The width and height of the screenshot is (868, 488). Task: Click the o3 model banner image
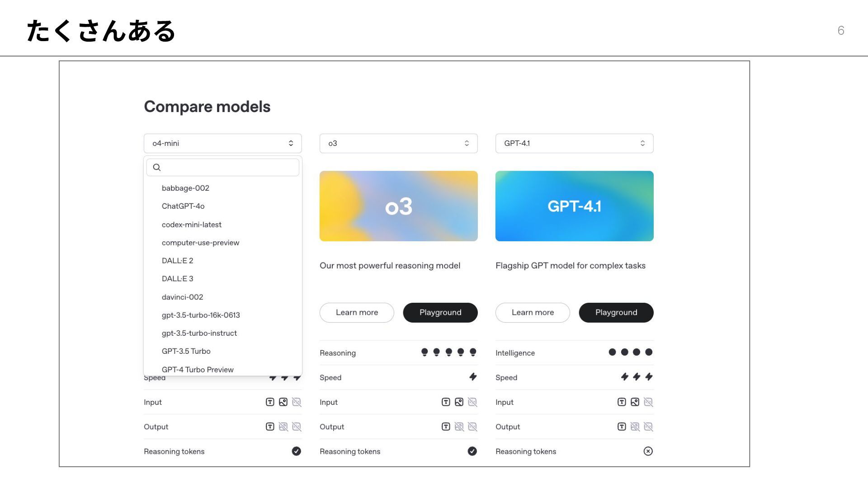(398, 206)
